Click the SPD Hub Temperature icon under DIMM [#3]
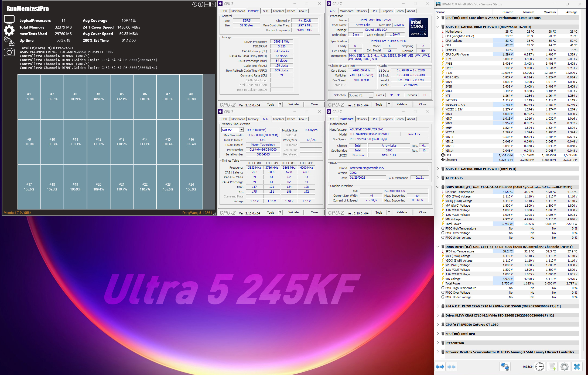Viewport: 588px width, 375px height. [443, 251]
